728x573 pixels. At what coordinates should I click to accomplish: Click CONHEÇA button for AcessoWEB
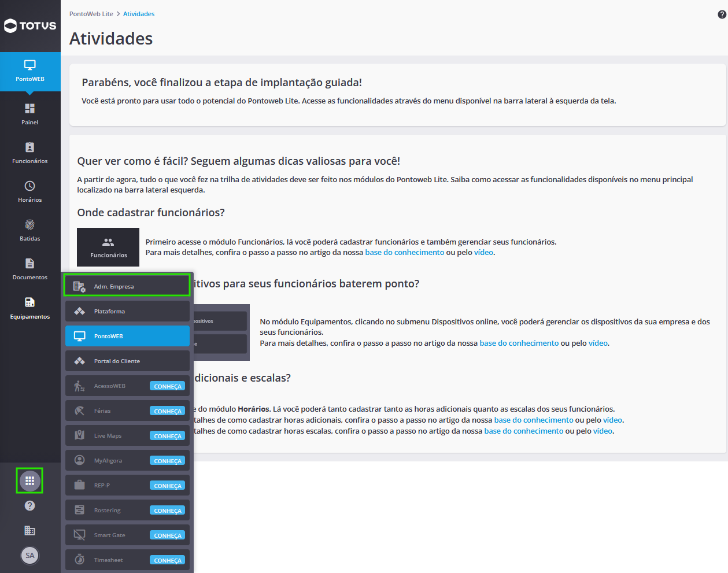point(168,386)
